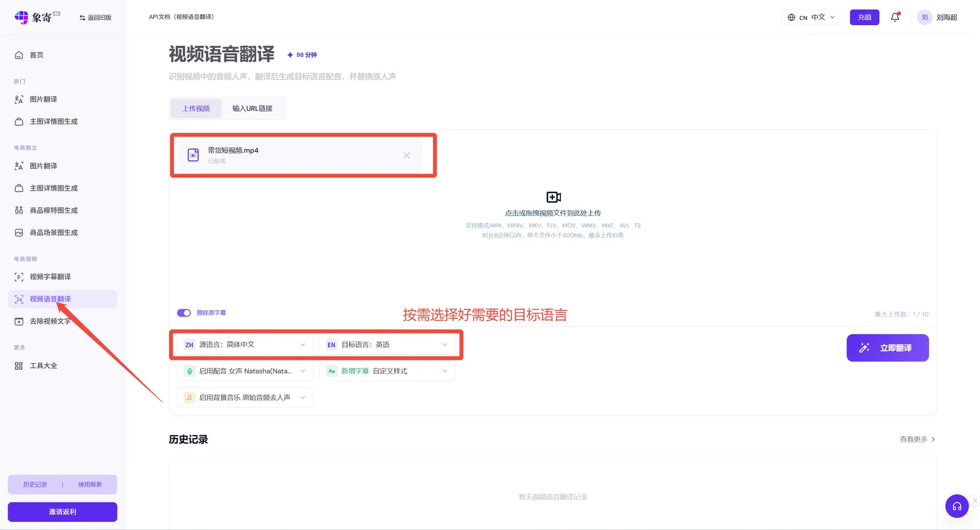Open 首页 in the sidebar
This screenshot has width=980, height=530.
tap(62, 55)
